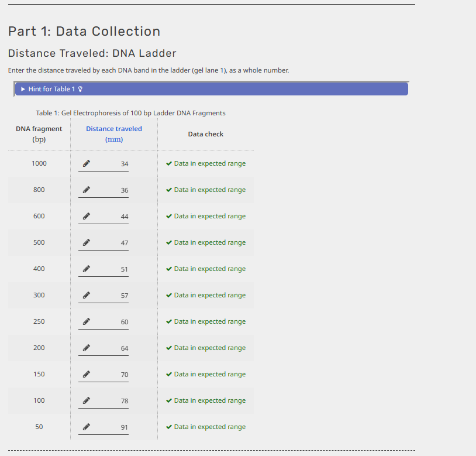Click the pencil edit icon for 200 bp

(x=86, y=348)
